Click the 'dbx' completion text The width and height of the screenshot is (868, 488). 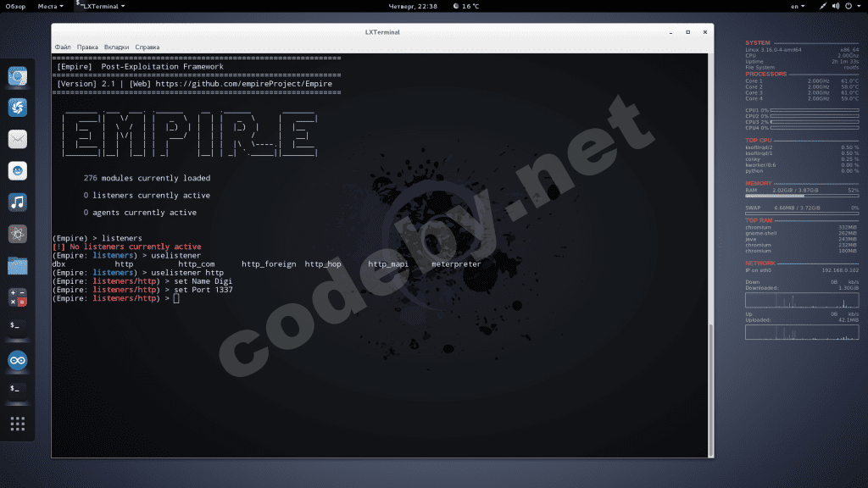pos(58,264)
